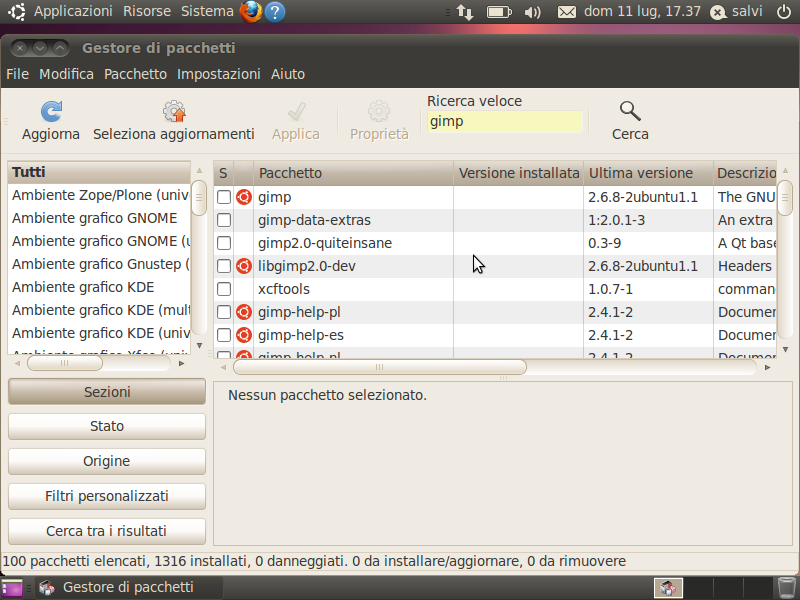Viewport: 800px width, 600px height.
Task: Select the xcftools checkbox
Action: pyautogui.click(x=224, y=289)
